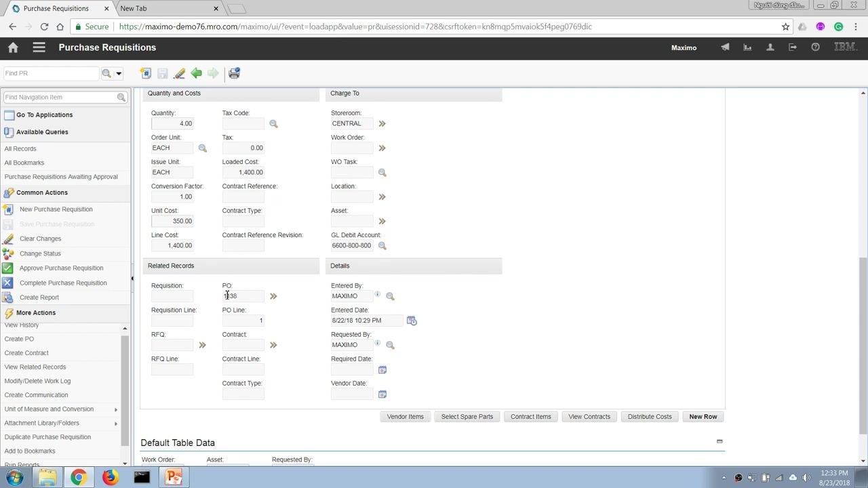Viewport: 868px width, 488px height.
Task: Click Select Spare Parts button
Action: point(467,417)
